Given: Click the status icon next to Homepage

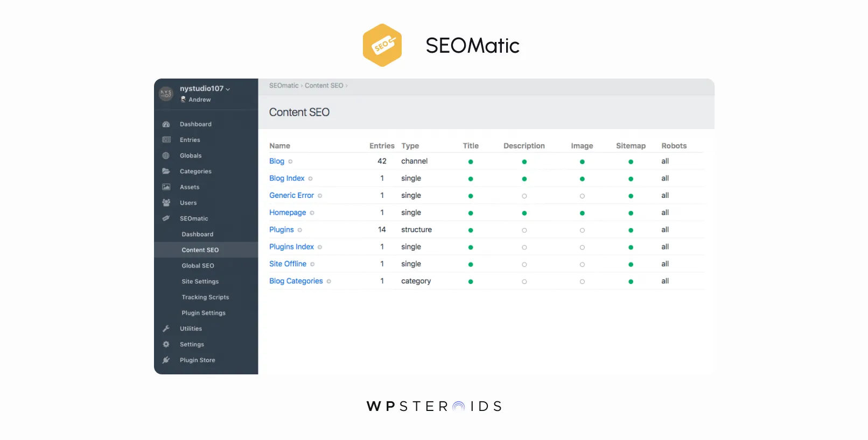Looking at the screenshot, I should [x=312, y=213].
